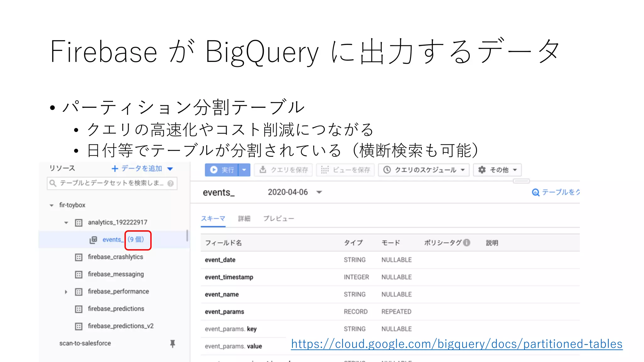644x362 pixels.
Task: Click クエリを保存 button
Action: [x=283, y=170]
